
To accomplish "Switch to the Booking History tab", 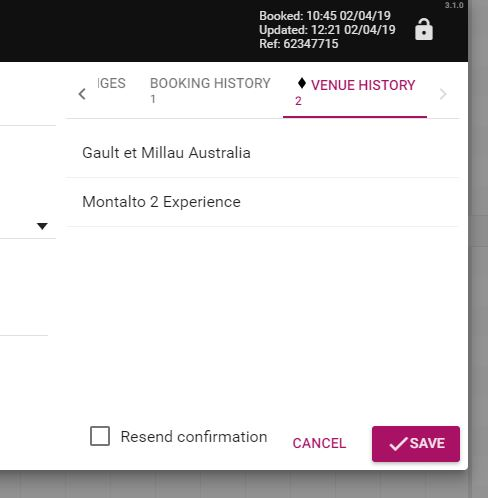I will point(210,90).
